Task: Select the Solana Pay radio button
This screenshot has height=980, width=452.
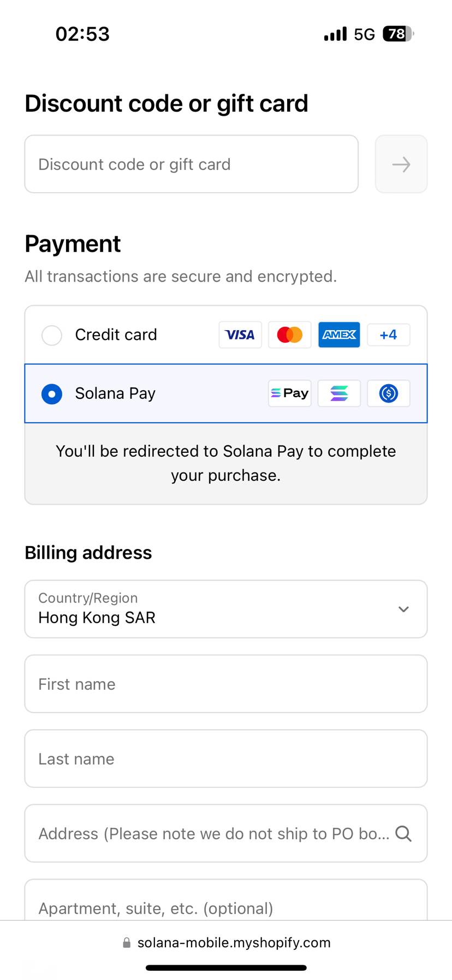Action: tap(52, 394)
